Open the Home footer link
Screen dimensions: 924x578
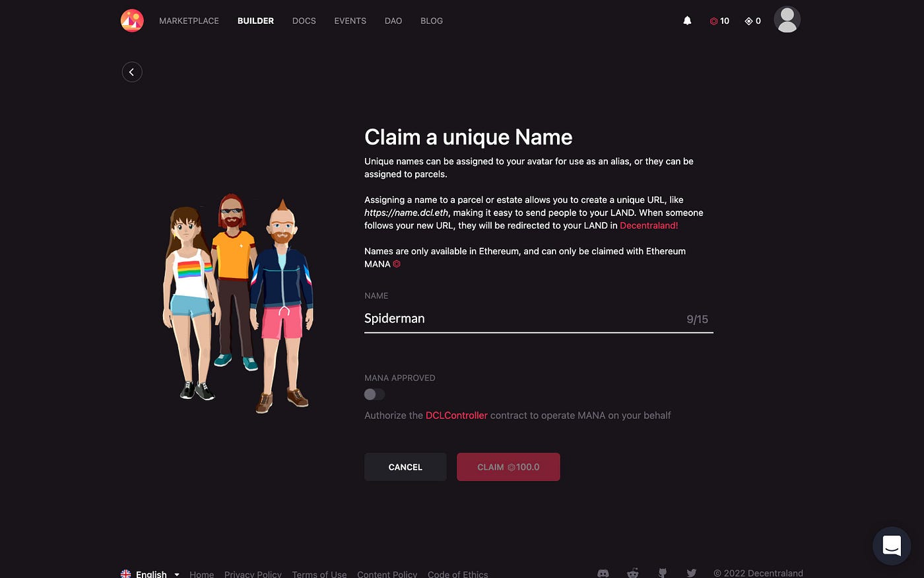click(201, 574)
